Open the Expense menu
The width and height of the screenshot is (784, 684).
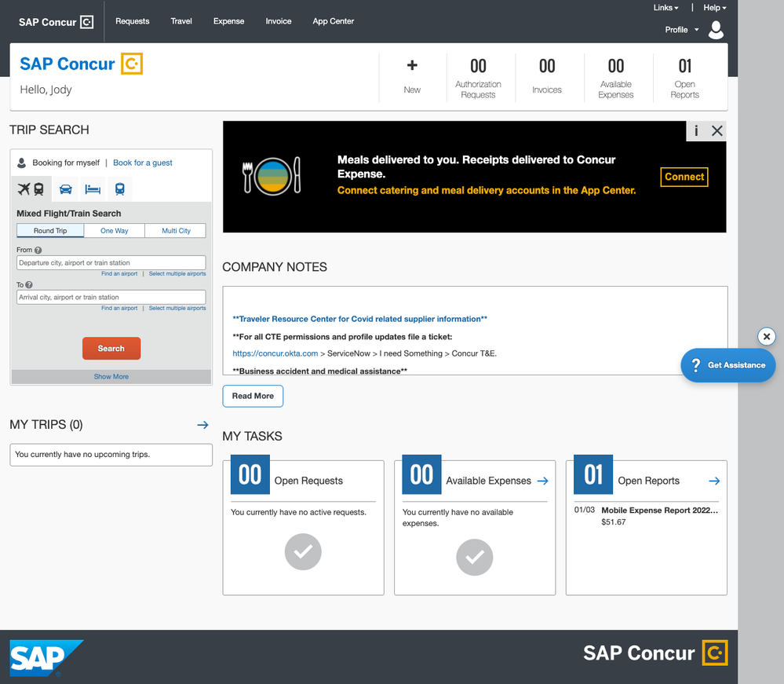pos(229,21)
